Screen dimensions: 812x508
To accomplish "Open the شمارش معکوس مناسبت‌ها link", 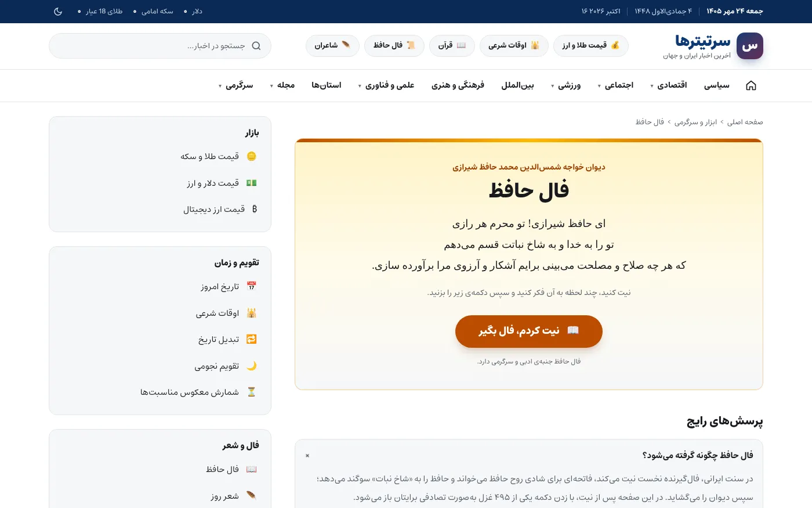I will 190,392.
